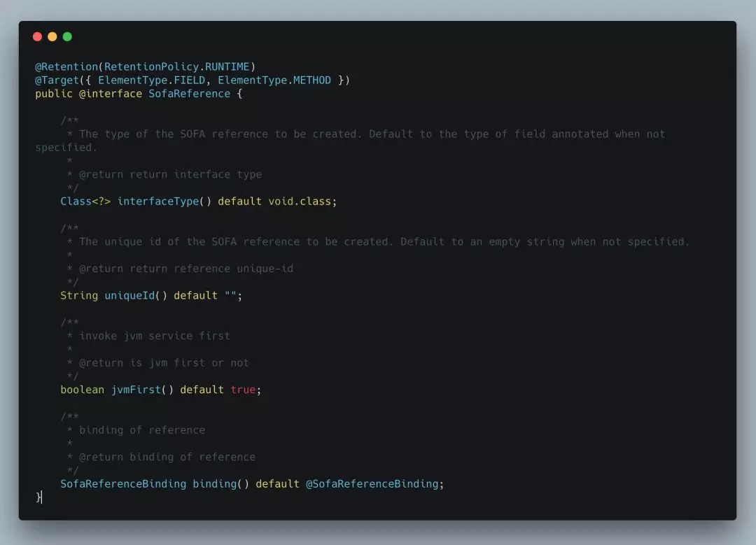756x545 pixels.
Task: Click the binding() method name
Action: point(220,484)
